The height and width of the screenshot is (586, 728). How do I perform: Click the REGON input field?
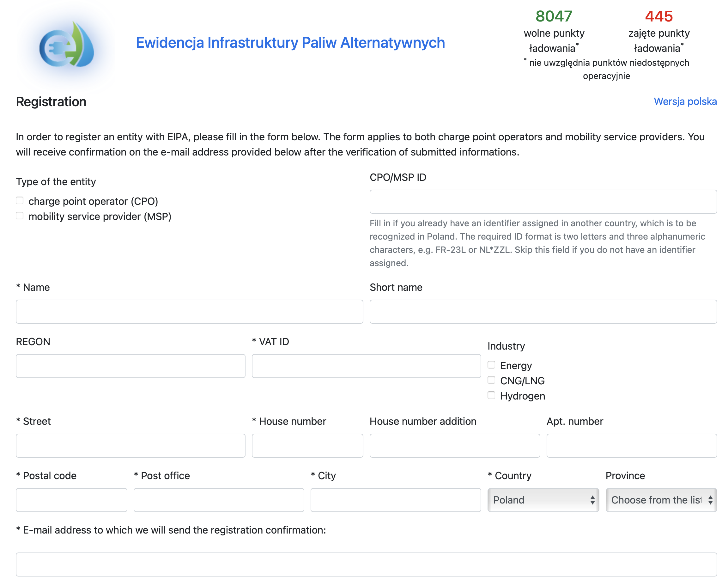(130, 366)
